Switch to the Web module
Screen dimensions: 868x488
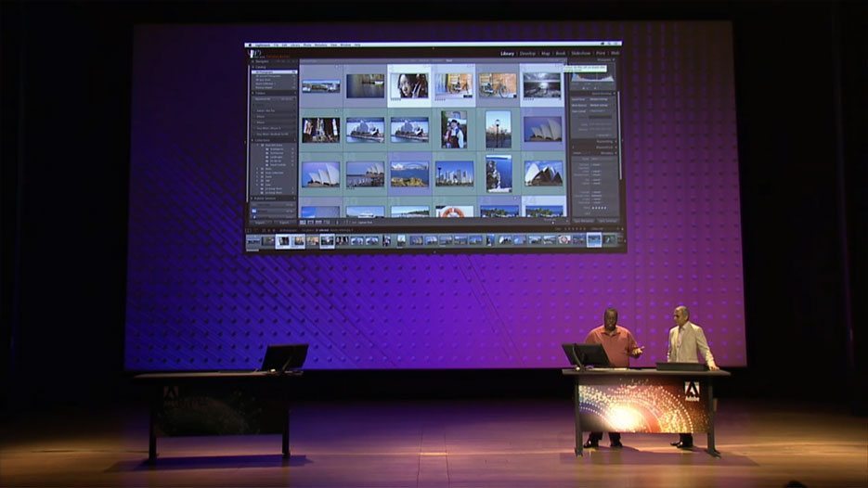click(x=615, y=54)
